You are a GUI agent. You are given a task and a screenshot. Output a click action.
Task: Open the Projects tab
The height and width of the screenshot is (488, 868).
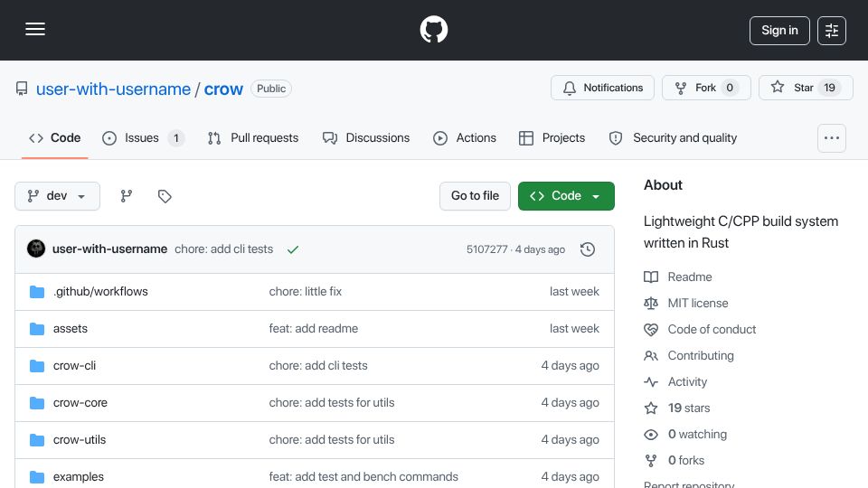tap(552, 137)
